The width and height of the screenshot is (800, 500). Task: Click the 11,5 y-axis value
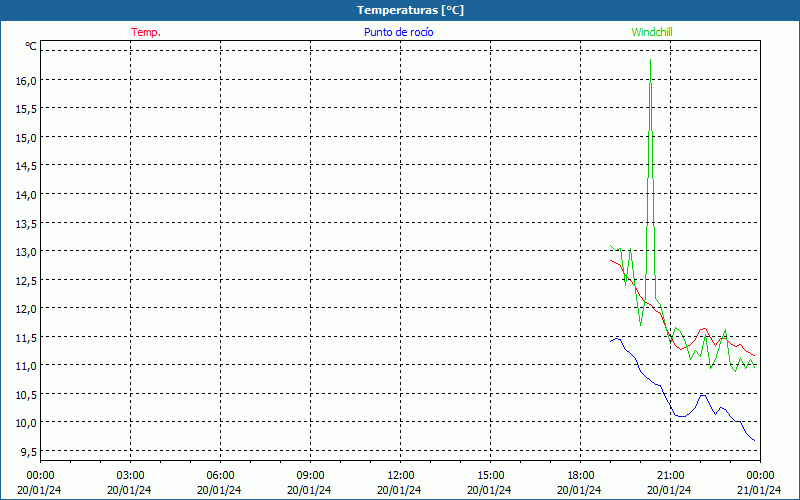click(x=26, y=338)
